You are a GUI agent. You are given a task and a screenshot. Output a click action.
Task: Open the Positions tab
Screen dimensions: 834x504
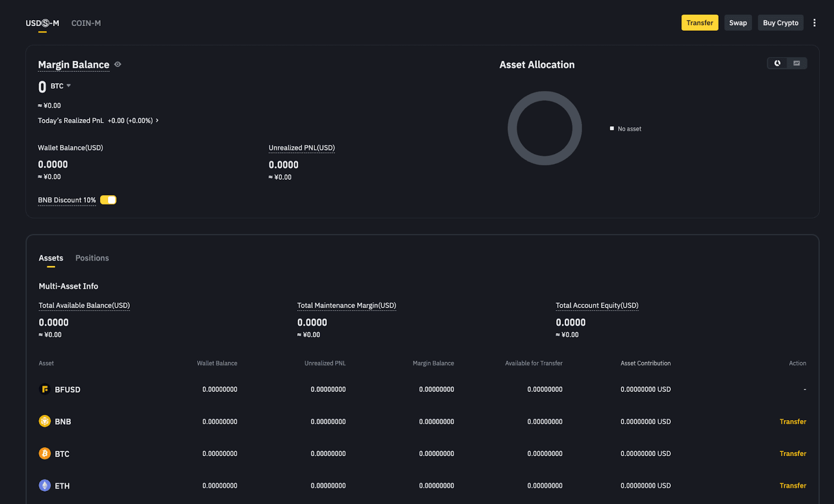92,258
